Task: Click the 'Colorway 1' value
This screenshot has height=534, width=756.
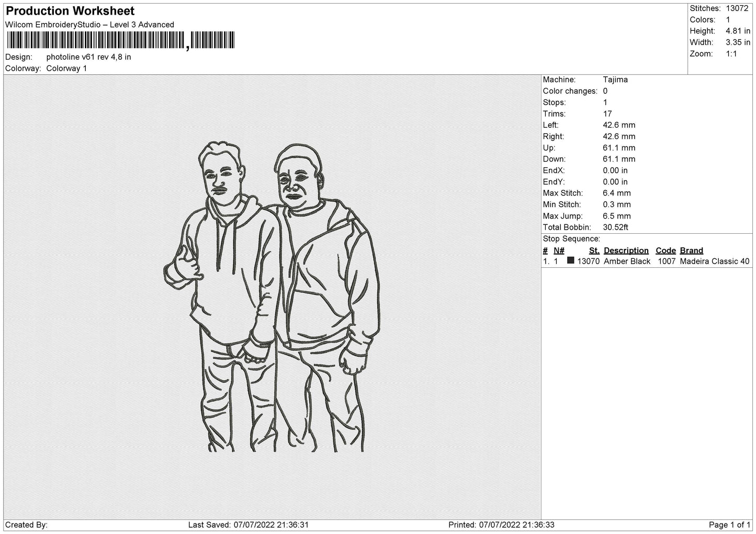Action: tap(66, 69)
